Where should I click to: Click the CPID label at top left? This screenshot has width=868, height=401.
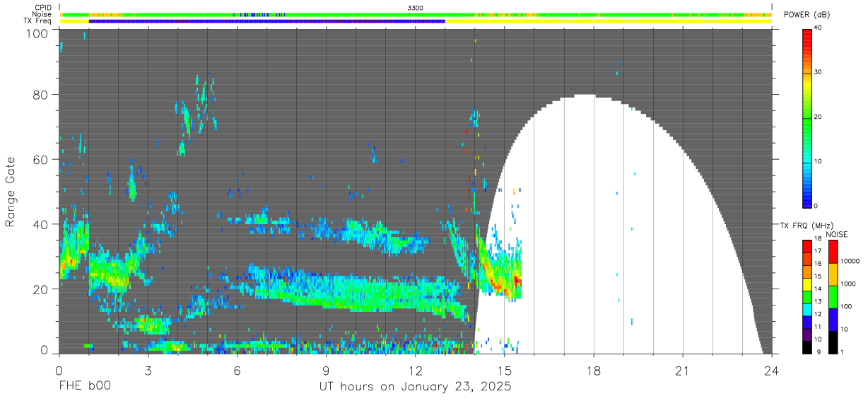[x=43, y=7]
